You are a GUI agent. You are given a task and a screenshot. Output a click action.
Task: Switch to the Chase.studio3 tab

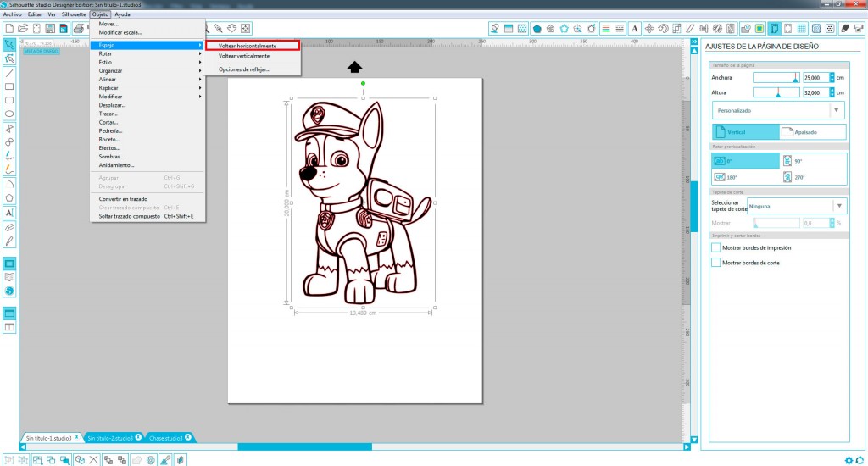click(169, 438)
